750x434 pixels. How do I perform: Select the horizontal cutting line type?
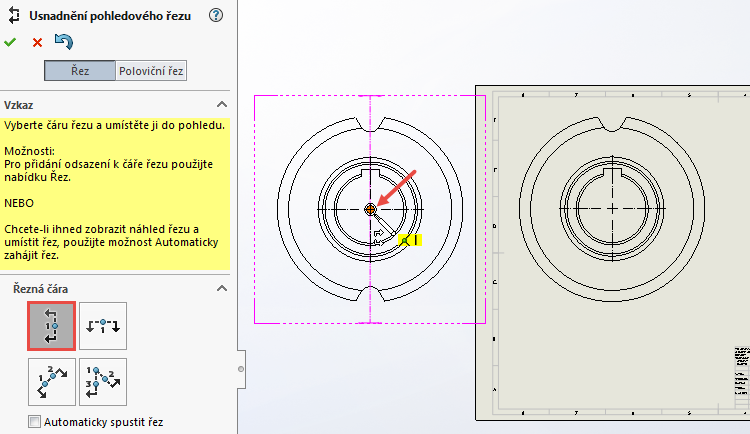point(103,326)
